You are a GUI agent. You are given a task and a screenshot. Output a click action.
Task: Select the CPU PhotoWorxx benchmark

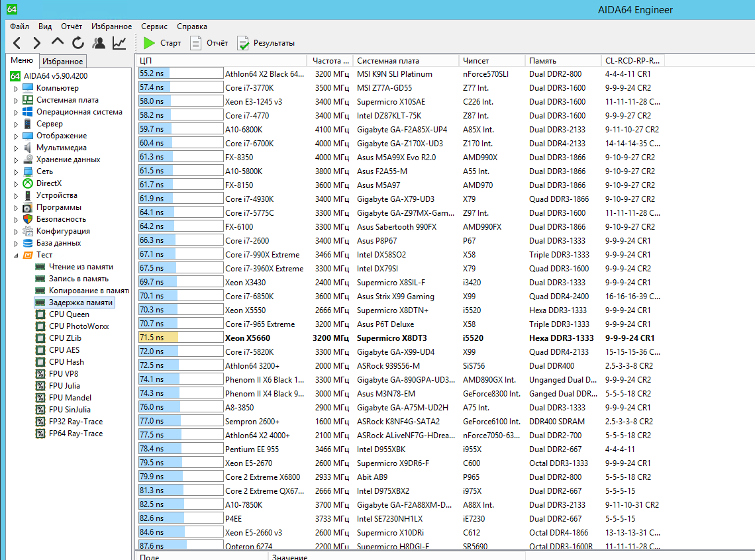79,326
